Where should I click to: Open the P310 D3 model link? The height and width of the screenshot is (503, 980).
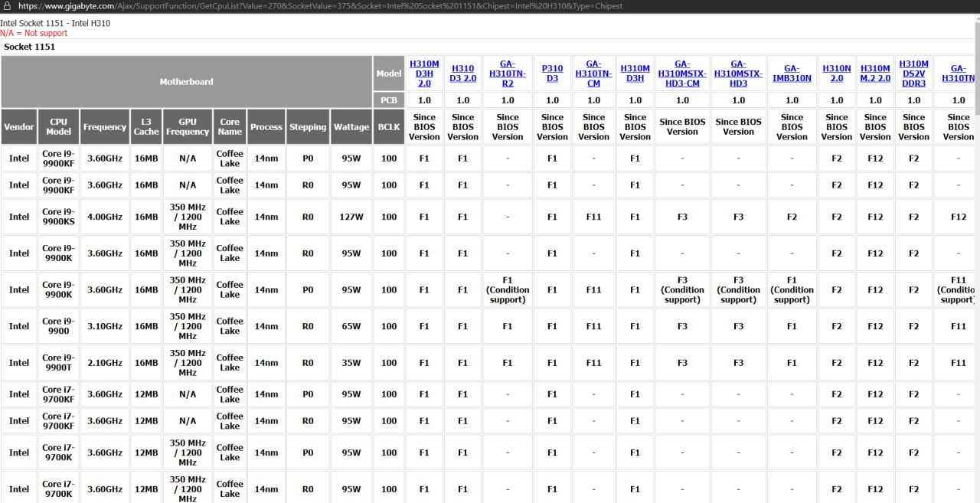552,73
